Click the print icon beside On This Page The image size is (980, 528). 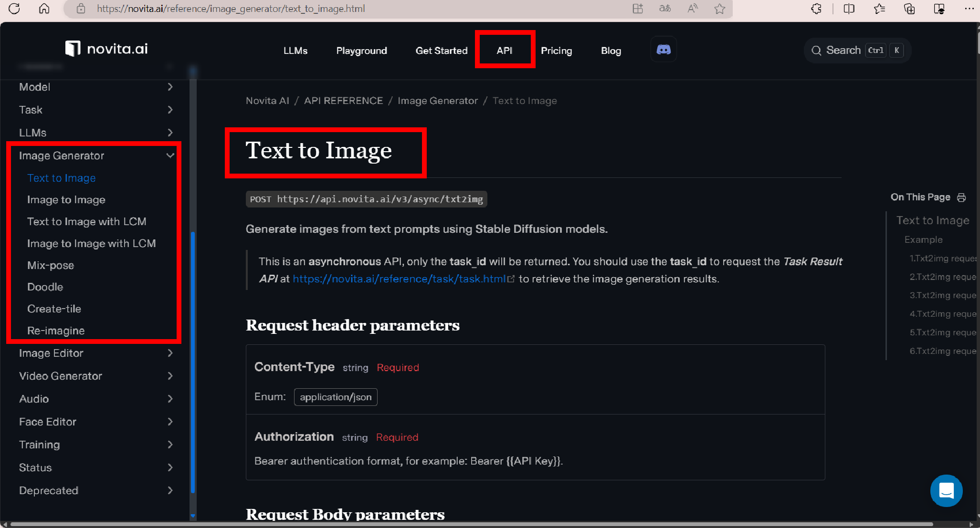coord(961,197)
